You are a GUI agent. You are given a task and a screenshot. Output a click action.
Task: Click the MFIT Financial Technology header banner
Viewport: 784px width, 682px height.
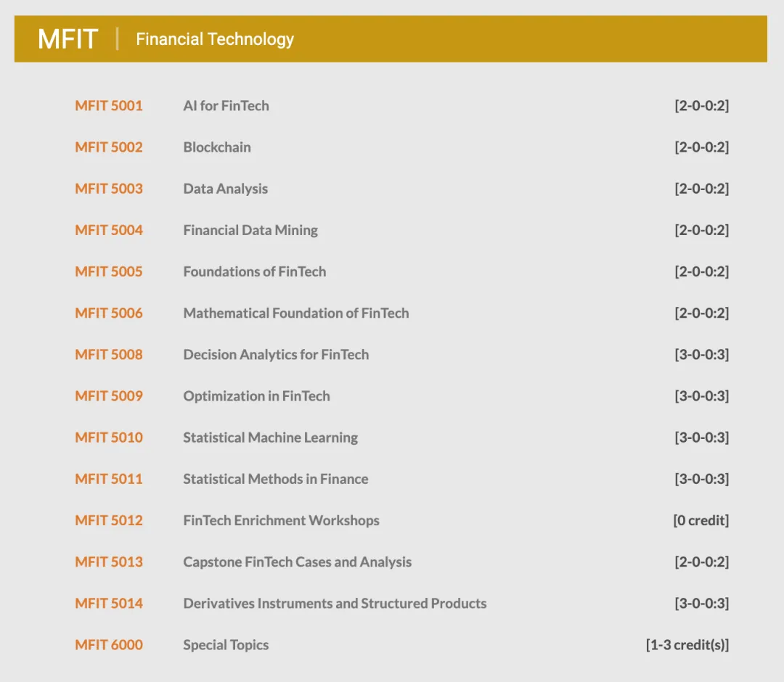(x=391, y=39)
